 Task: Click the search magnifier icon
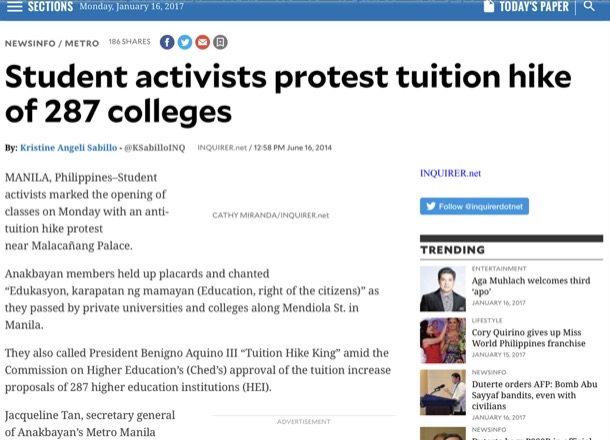click(x=590, y=6)
